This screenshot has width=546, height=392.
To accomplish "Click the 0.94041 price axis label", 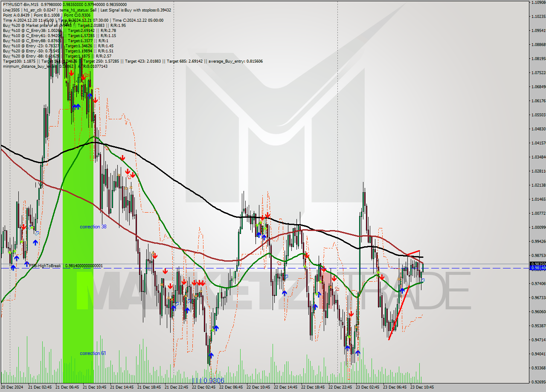I will coord(538,354).
